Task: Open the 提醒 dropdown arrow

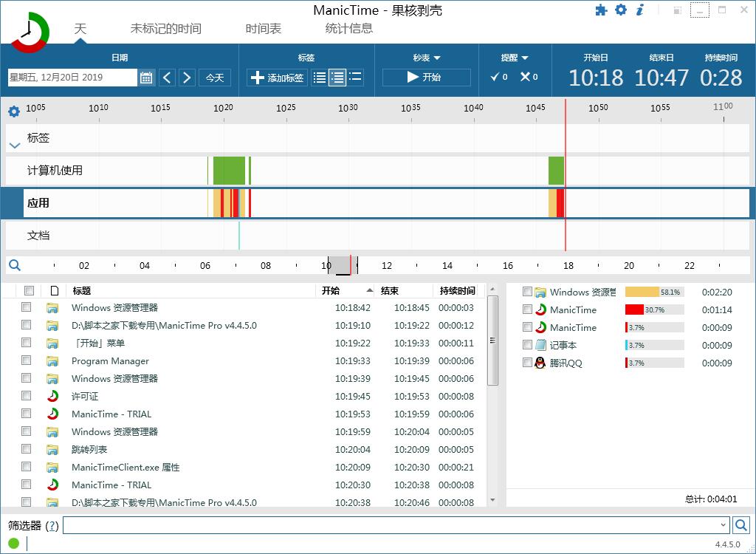Action: (525, 58)
